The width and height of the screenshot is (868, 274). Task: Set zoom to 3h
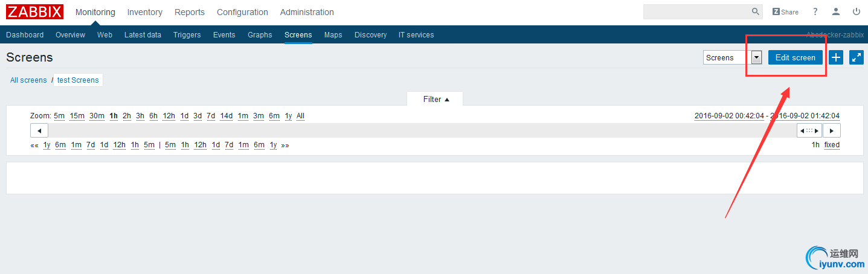tap(140, 116)
